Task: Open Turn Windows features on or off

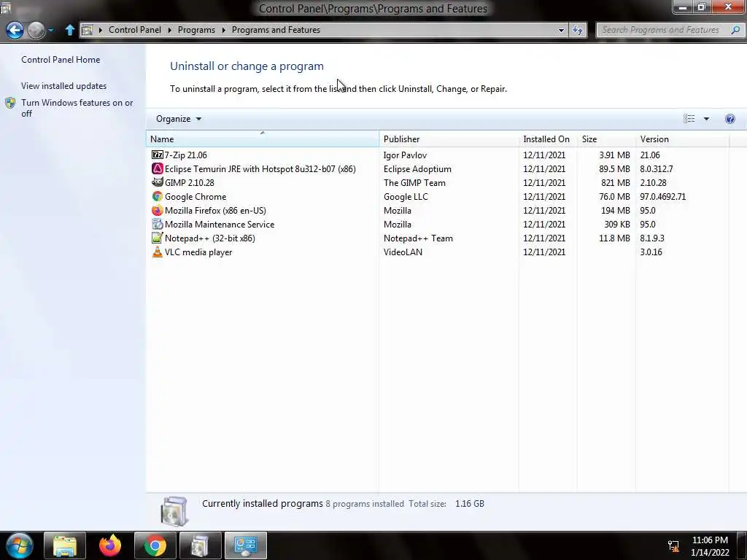Action: (x=77, y=108)
